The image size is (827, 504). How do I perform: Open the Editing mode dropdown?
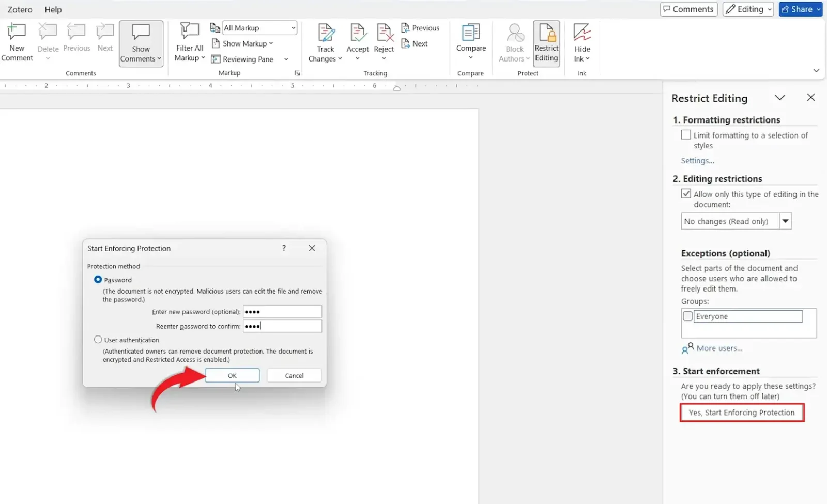point(748,9)
